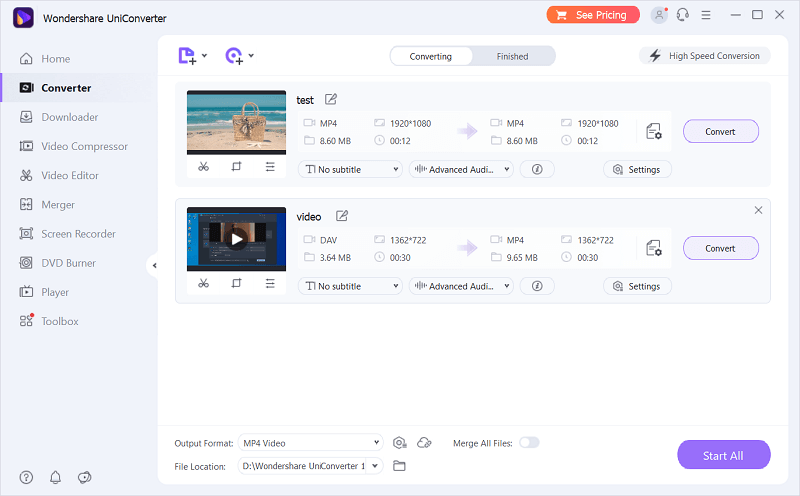Open the customer support headset icon

coord(683,15)
